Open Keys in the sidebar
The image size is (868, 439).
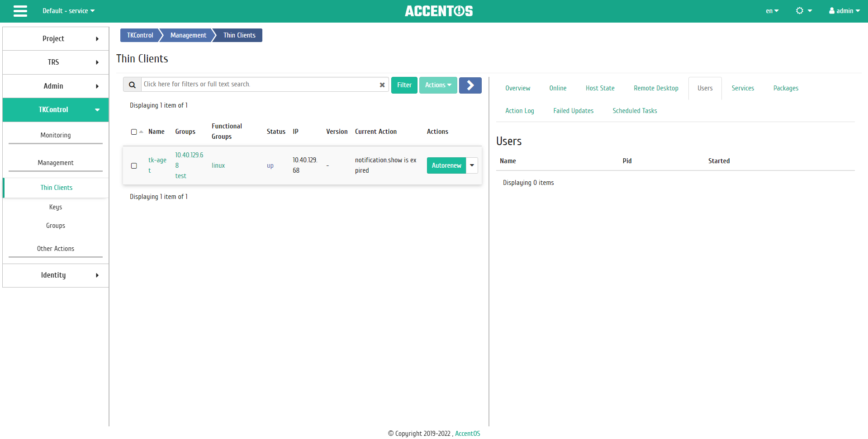coord(56,207)
